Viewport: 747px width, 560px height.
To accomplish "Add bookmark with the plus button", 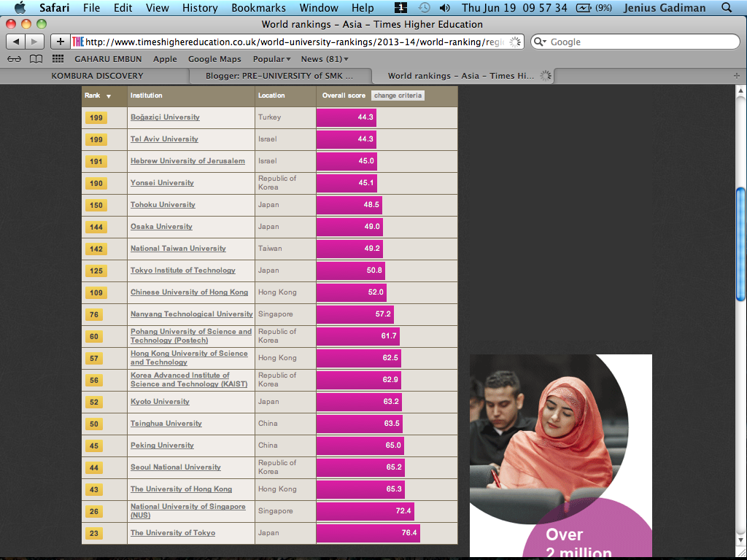I will 60,42.
